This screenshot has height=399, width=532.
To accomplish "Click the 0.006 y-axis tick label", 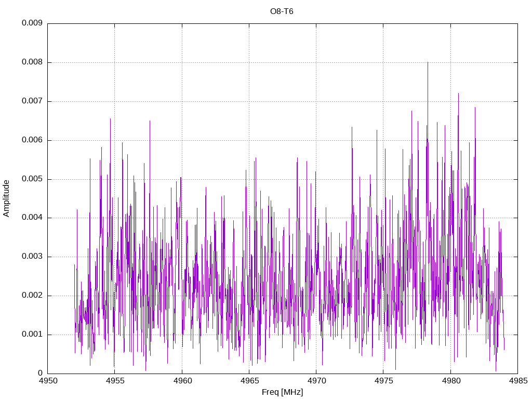I will tap(32, 140).
